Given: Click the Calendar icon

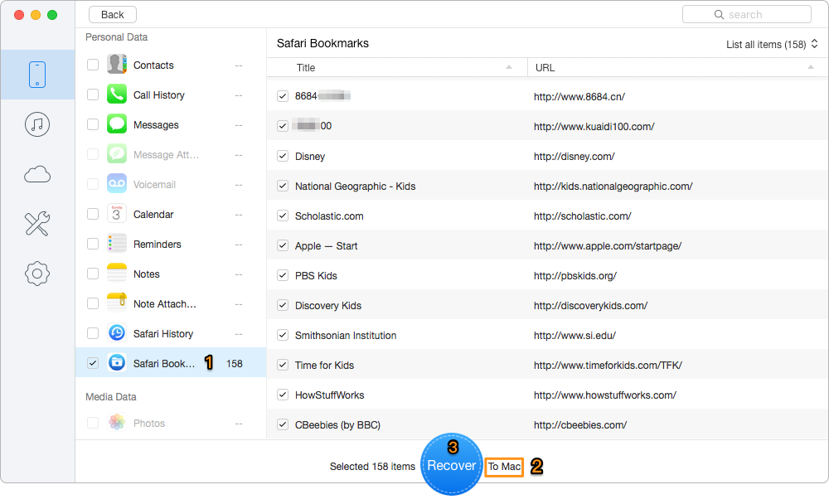Looking at the screenshot, I should pos(117,214).
